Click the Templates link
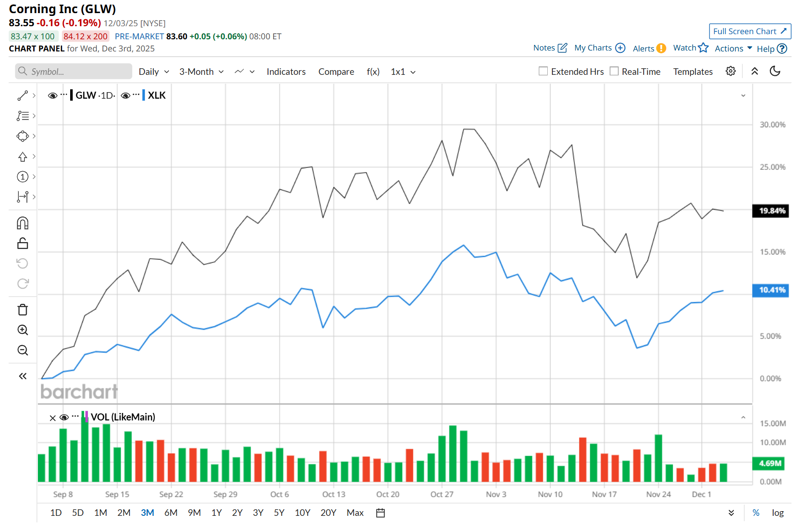The height and width of the screenshot is (528, 812). 693,72
